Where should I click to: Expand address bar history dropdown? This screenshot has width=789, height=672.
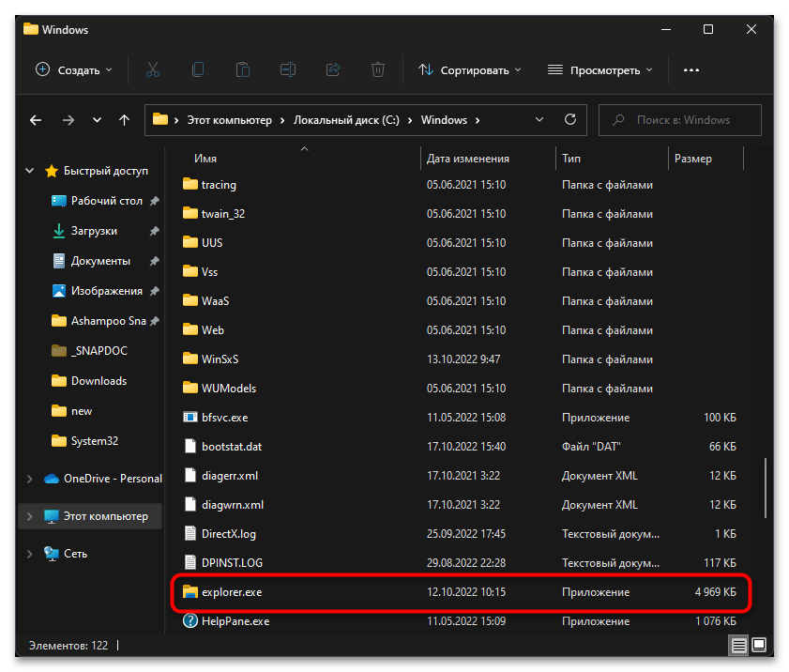539,120
